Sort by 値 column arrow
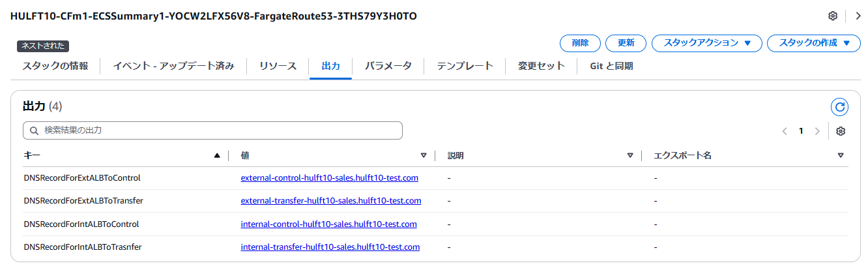Image resolution: width=868 pixels, height=272 pixels. 424,155
